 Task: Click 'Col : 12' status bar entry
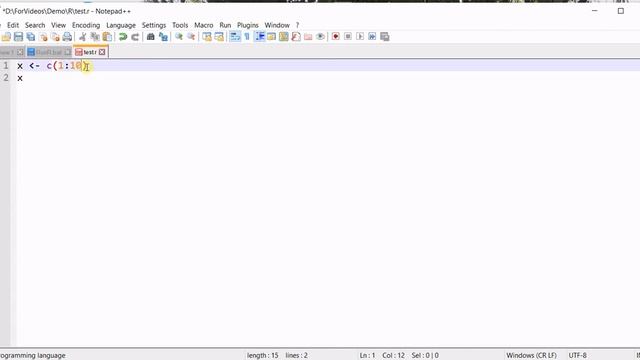point(393,356)
